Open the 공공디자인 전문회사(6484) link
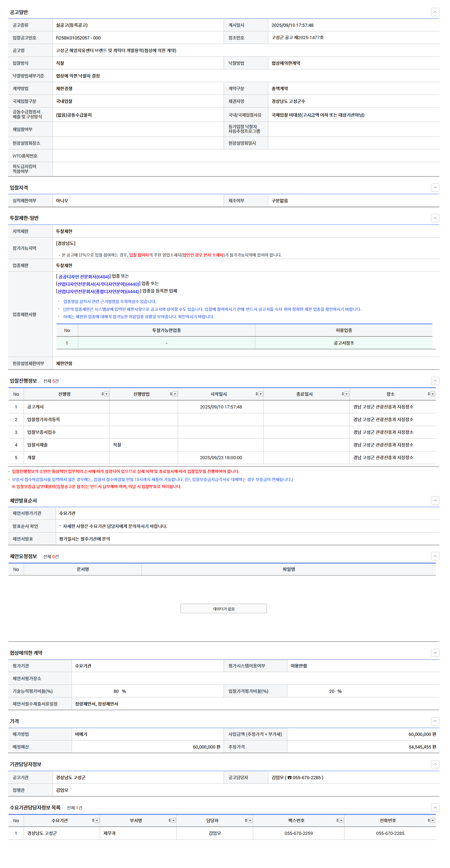The height and width of the screenshot is (868, 450). (x=84, y=277)
